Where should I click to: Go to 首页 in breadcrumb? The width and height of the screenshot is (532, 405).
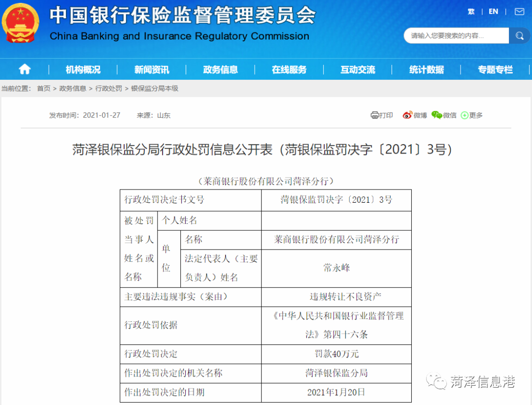43,89
